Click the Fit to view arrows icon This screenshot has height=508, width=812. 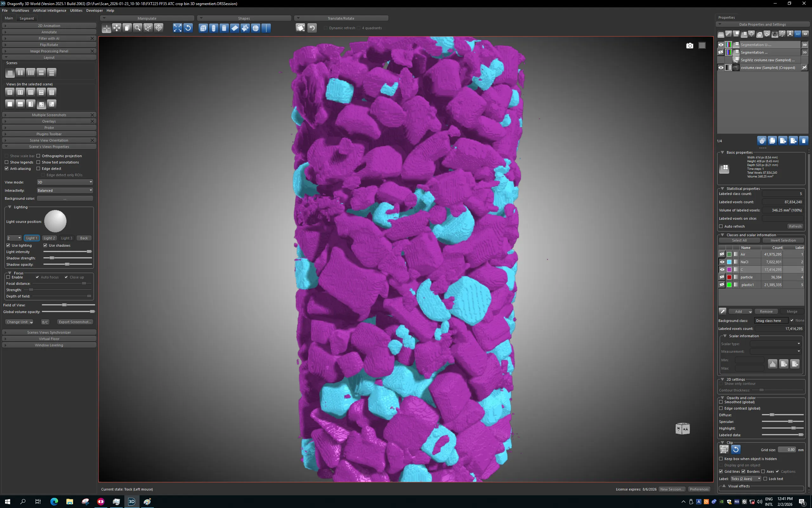coord(178,28)
